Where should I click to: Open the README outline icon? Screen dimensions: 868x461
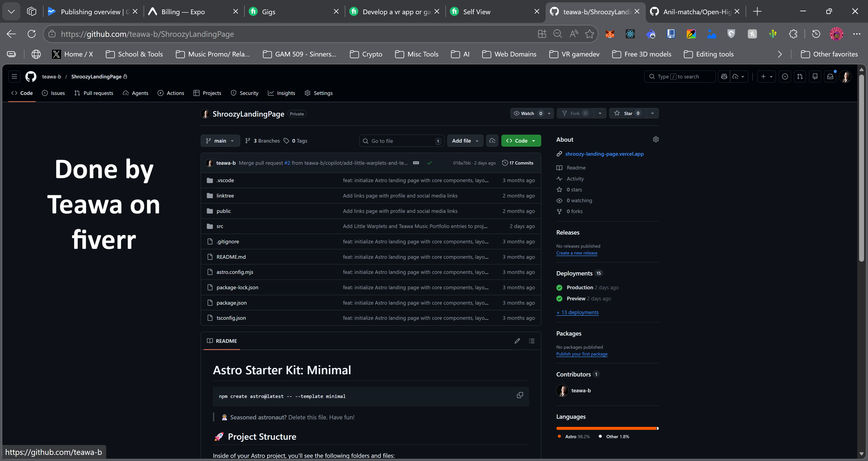pos(532,341)
